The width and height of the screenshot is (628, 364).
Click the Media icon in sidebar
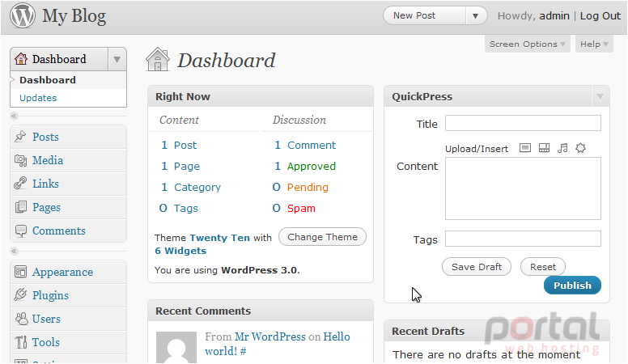pyautogui.click(x=20, y=160)
